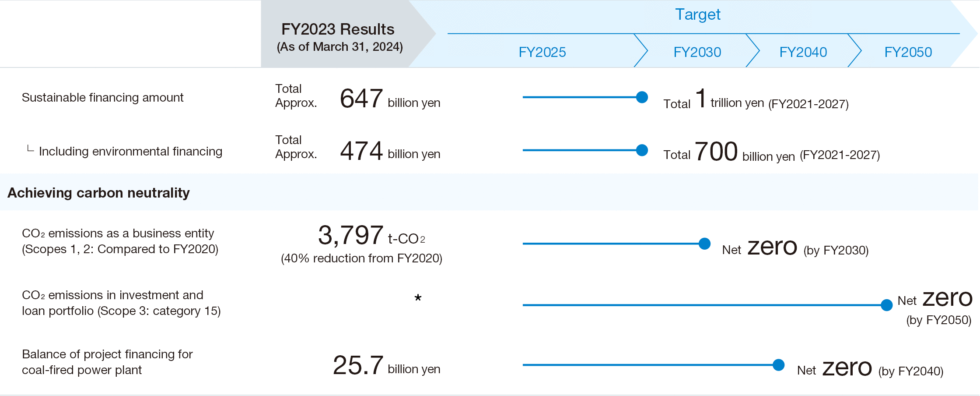
Task: Click the Target heading at top
Action: [x=697, y=14]
